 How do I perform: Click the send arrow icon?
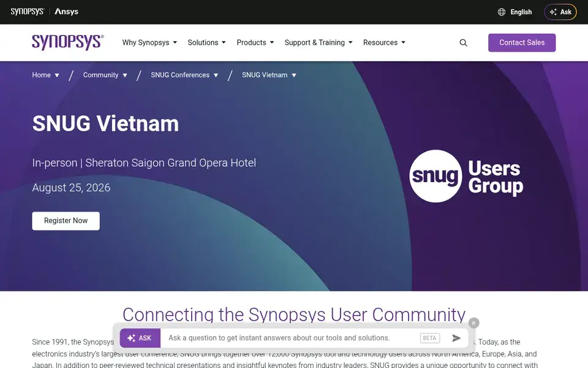tap(456, 338)
